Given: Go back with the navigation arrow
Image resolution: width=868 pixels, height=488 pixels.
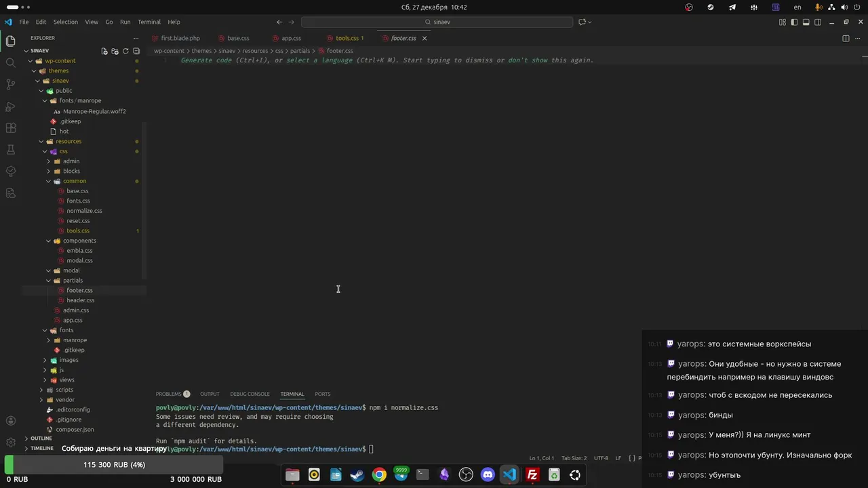Looking at the screenshot, I should coord(279,22).
